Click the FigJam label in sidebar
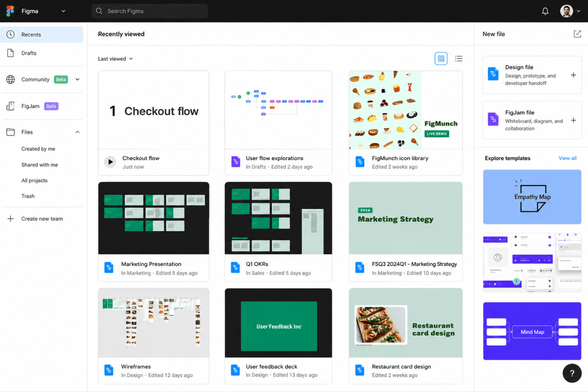 pyautogui.click(x=30, y=106)
